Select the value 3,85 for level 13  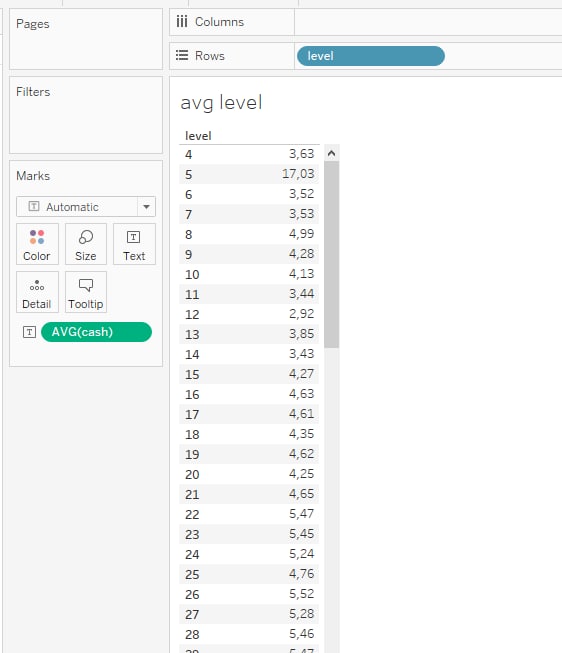tap(302, 334)
